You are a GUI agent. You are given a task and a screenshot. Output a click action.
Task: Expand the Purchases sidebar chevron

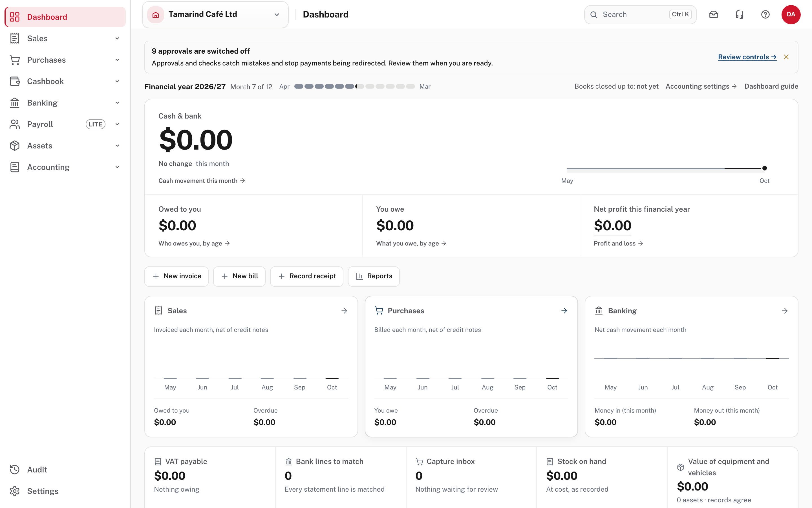[117, 60]
